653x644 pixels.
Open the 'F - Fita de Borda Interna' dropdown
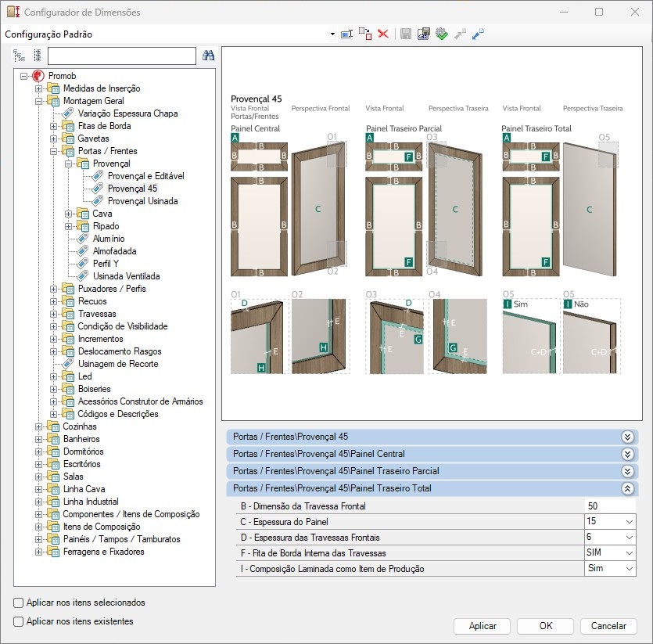pyautogui.click(x=630, y=553)
